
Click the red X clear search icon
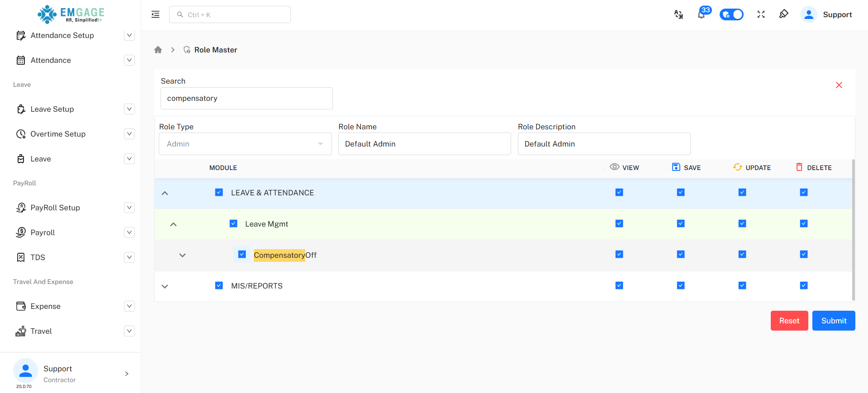pos(839,85)
